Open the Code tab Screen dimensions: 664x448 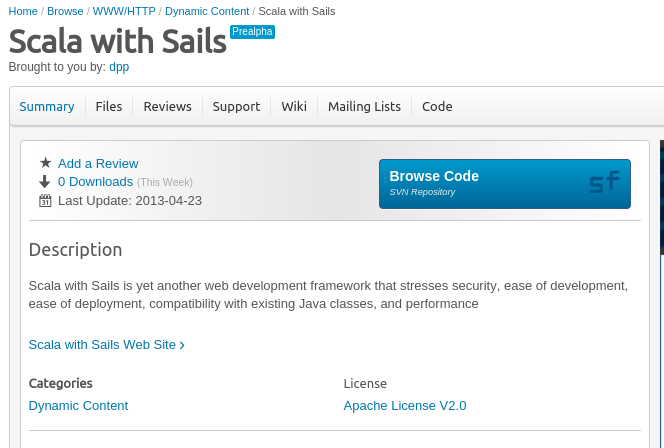tap(437, 106)
